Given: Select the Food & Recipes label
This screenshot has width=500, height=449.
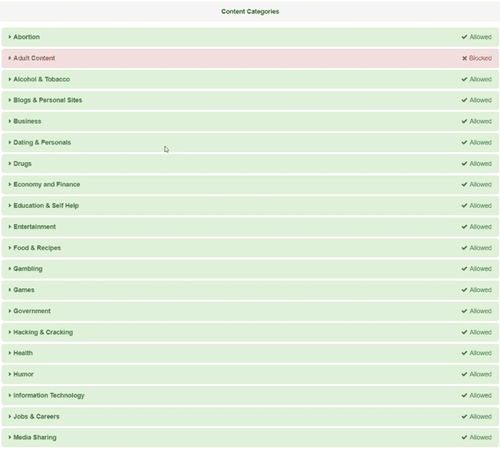Looking at the screenshot, I should pos(37,248).
